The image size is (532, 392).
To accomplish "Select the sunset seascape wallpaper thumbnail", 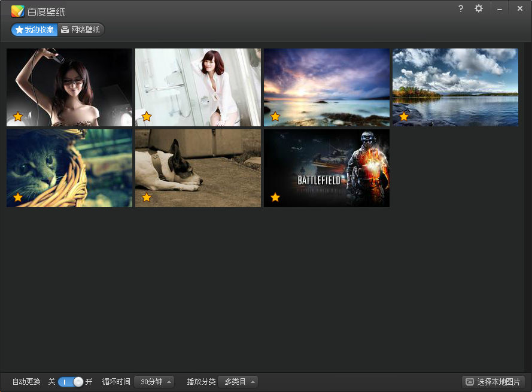I will [327, 87].
